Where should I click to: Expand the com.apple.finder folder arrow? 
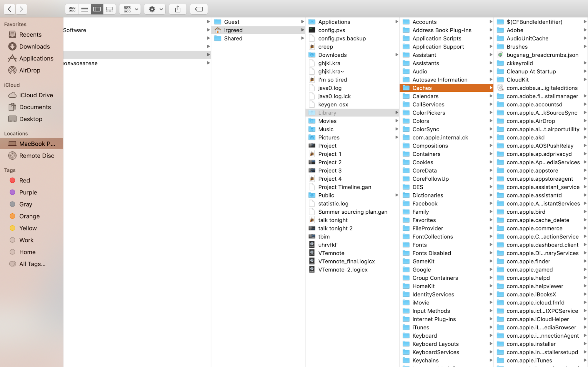585,261
